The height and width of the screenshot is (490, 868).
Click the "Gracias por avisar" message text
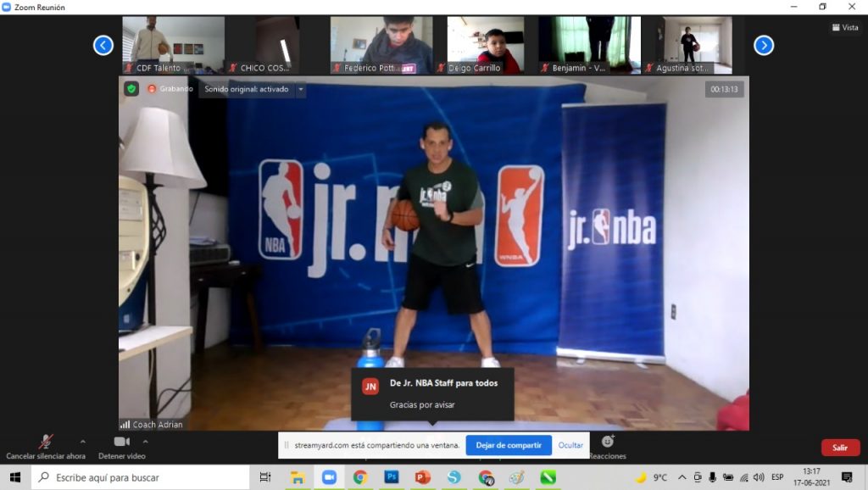[x=422, y=404]
